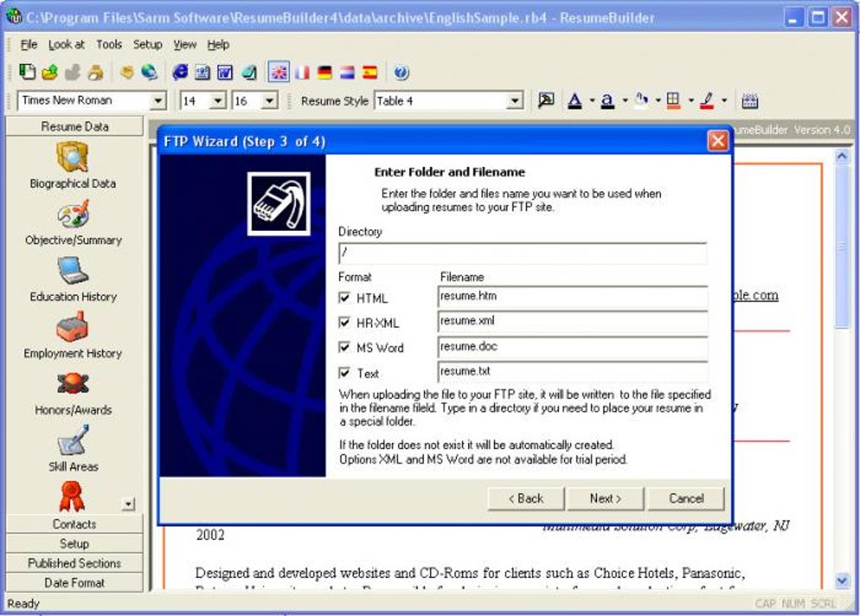Click the sidebar scroll-down arrow
The width and height of the screenshot is (860, 616).
coord(128,504)
